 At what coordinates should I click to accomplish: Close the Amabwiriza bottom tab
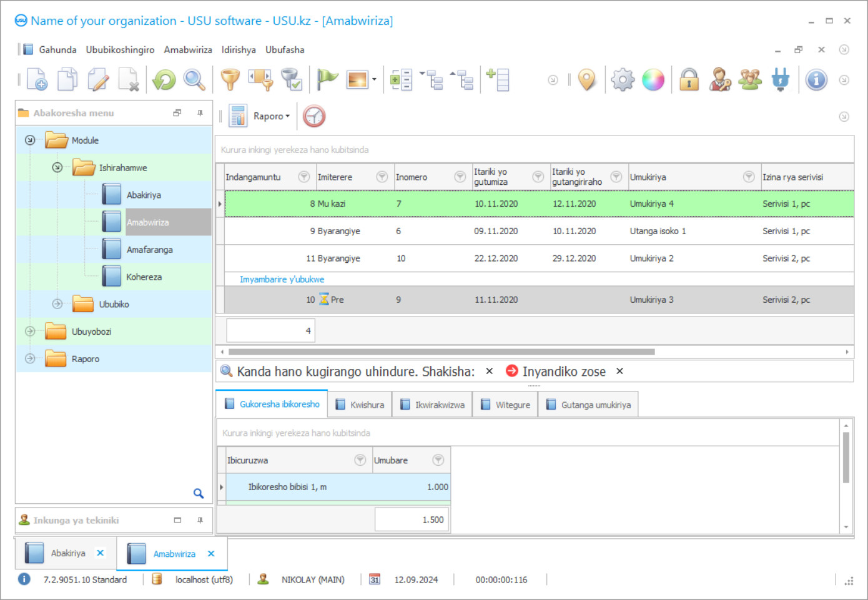211,554
